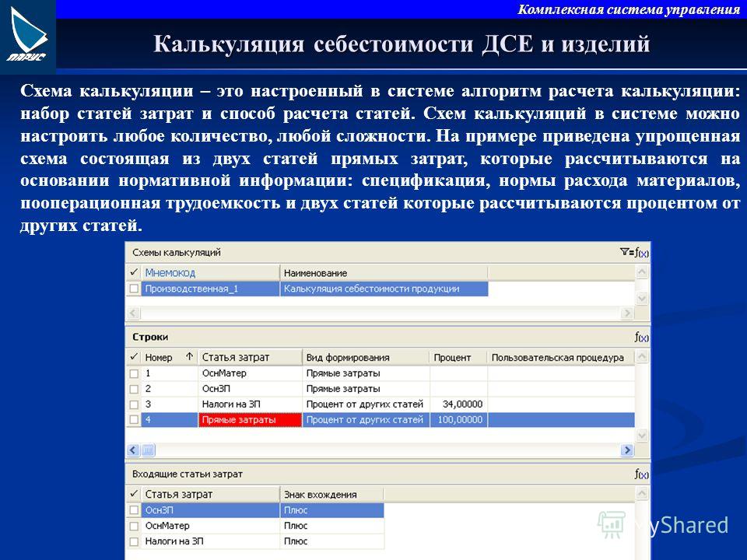The image size is (747, 560).
Task: Click the f(x) icon in Строки panel header
Action: point(641,338)
